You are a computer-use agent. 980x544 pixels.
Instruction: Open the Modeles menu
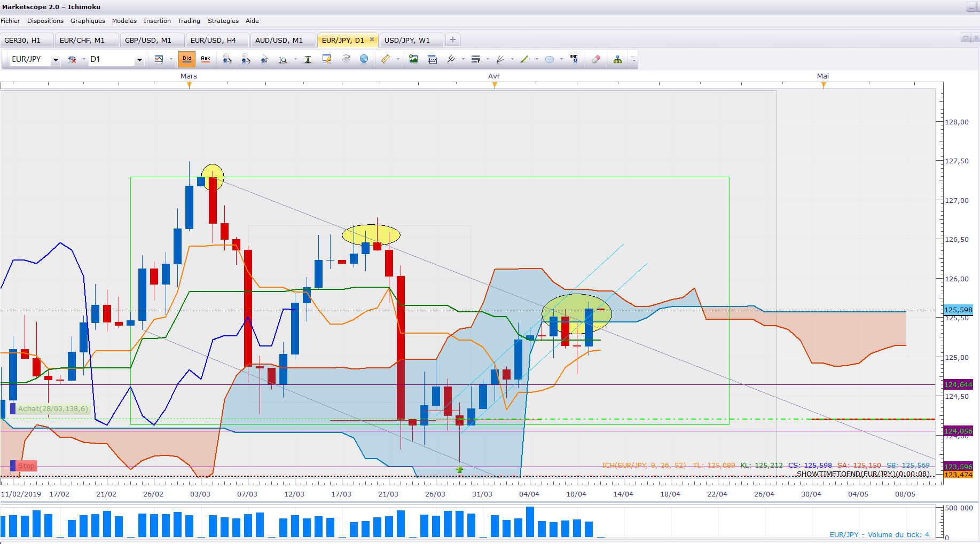click(124, 21)
